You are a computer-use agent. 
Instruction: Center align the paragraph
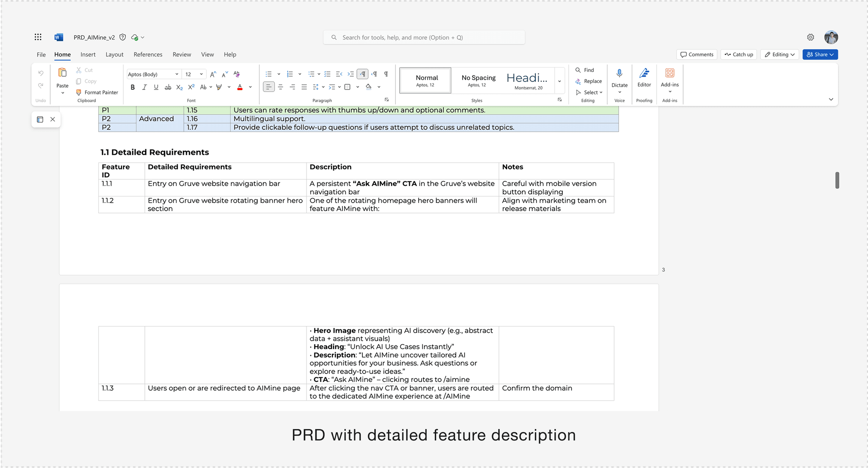281,87
